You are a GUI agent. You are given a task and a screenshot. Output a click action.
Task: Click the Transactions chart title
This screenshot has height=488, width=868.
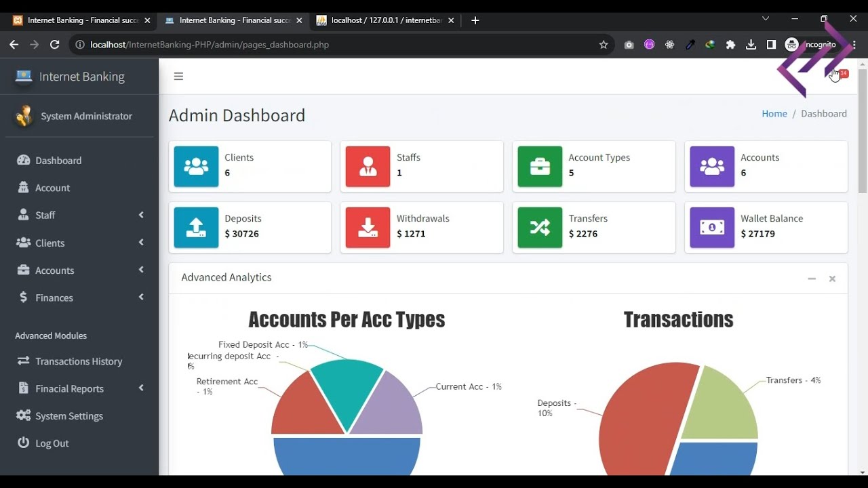pyautogui.click(x=678, y=319)
